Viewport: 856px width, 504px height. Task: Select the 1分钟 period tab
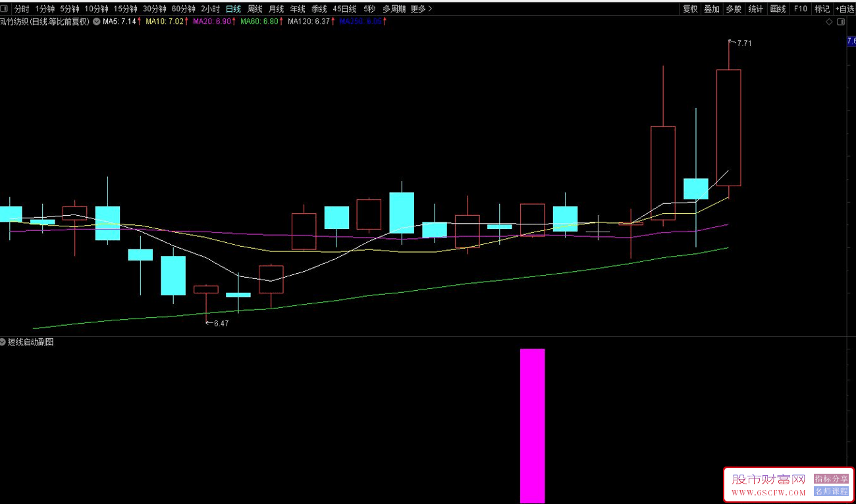[45, 9]
